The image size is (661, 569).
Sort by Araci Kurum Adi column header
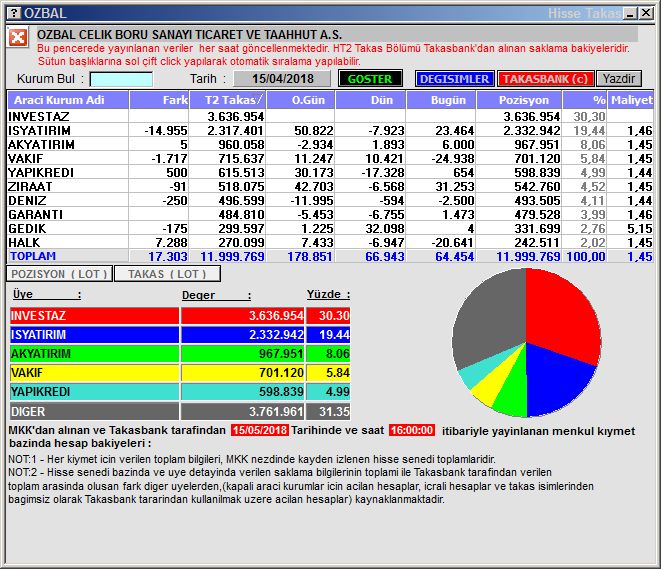[68, 100]
